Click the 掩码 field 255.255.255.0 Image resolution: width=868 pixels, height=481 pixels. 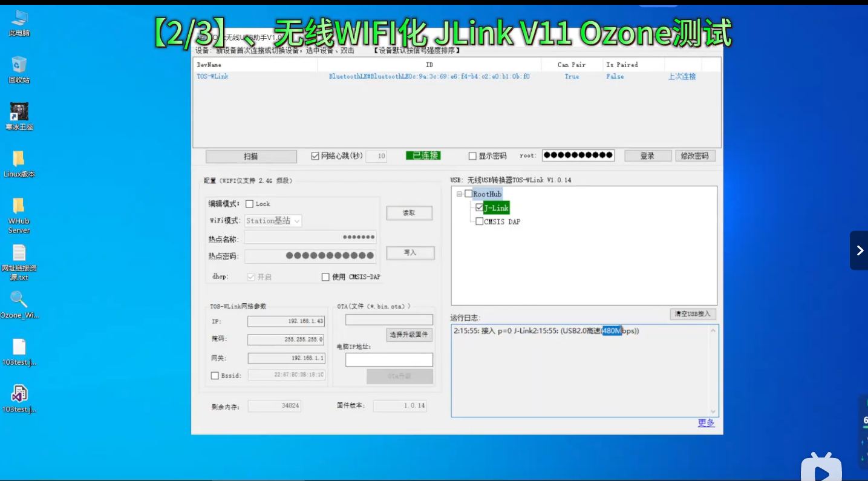tap(286, 339)
